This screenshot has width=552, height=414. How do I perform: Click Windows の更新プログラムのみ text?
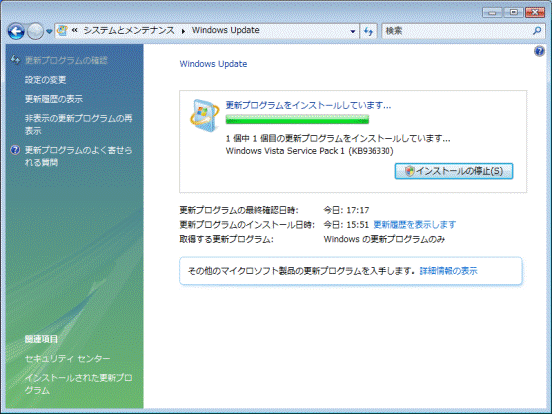pyautogui.click(x=384, y=239)
